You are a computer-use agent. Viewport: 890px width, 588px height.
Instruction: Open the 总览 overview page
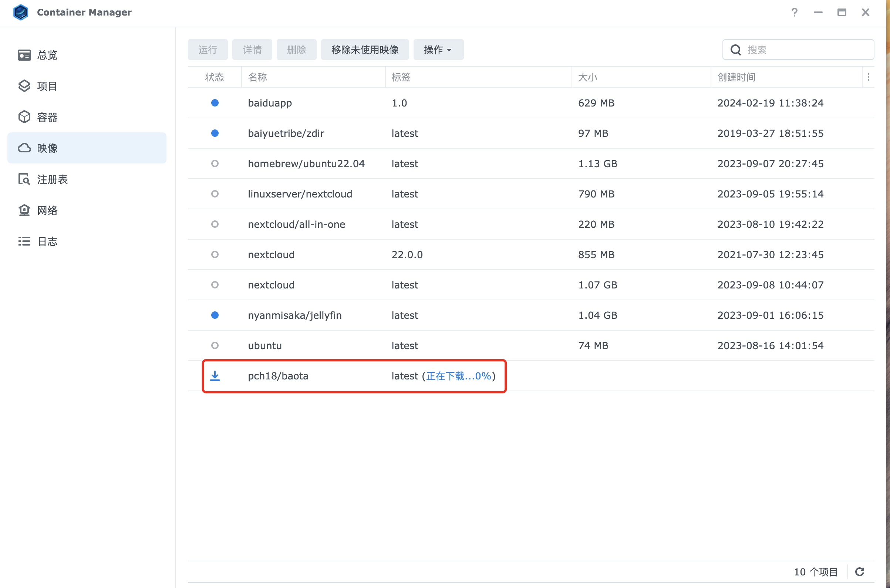pyautogui.click(x=87, y=55)
